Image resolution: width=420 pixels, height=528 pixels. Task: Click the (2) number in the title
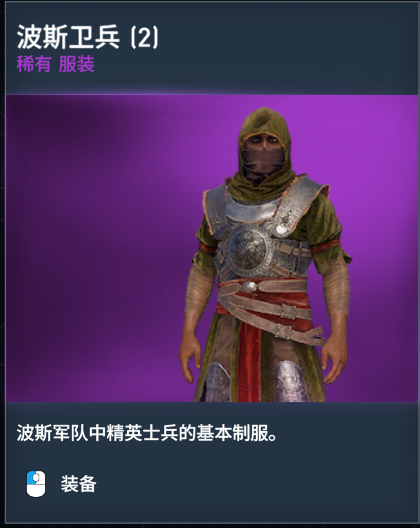[x=144, y=37]
